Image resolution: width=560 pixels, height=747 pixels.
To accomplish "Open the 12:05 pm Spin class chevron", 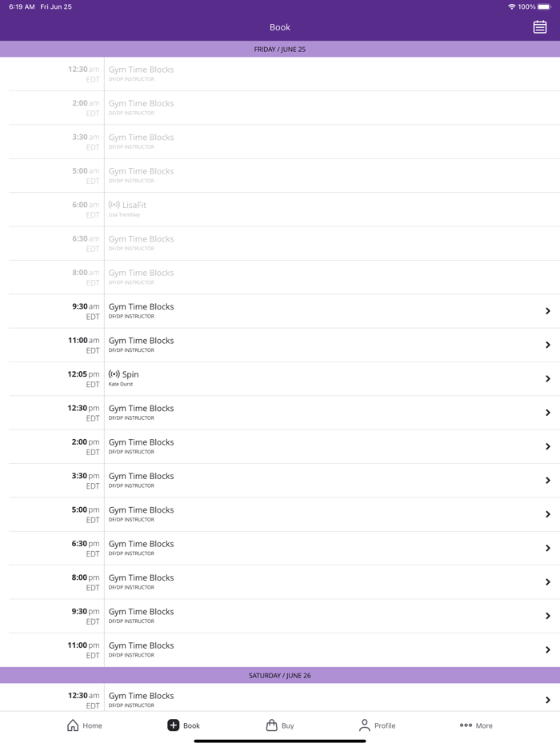I will tap(548, 379).
